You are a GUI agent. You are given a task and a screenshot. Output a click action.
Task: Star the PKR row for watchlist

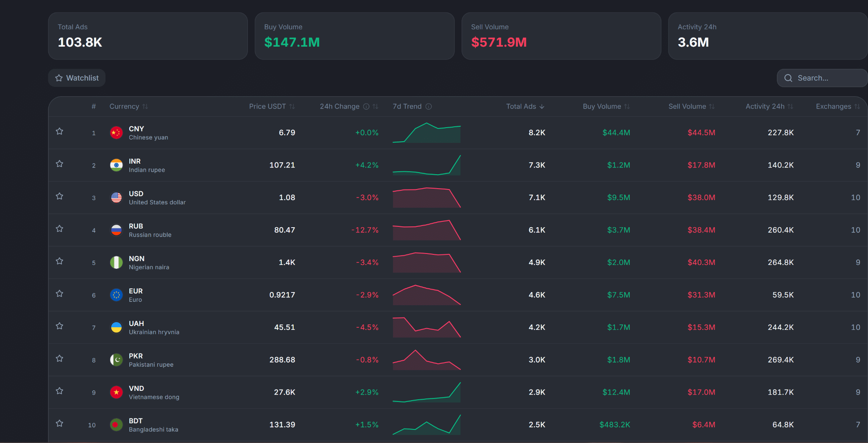tap(60, 359)
